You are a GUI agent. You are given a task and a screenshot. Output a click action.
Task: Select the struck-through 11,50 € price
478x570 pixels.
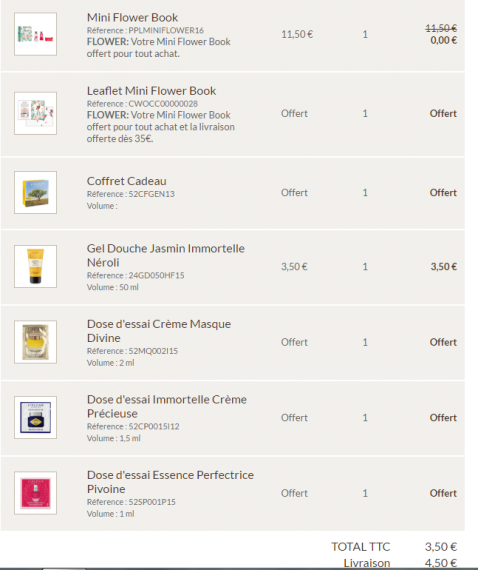click(441, 28)
